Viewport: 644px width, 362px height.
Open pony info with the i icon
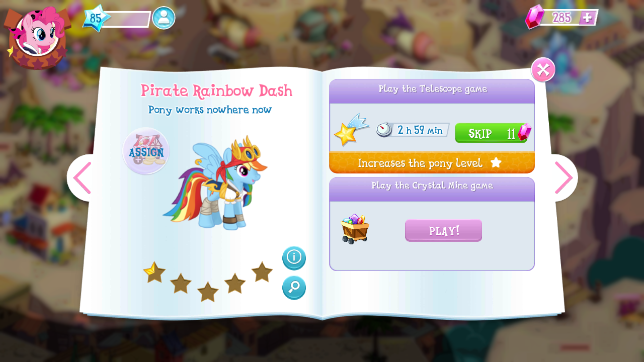(x=294, y=258)
